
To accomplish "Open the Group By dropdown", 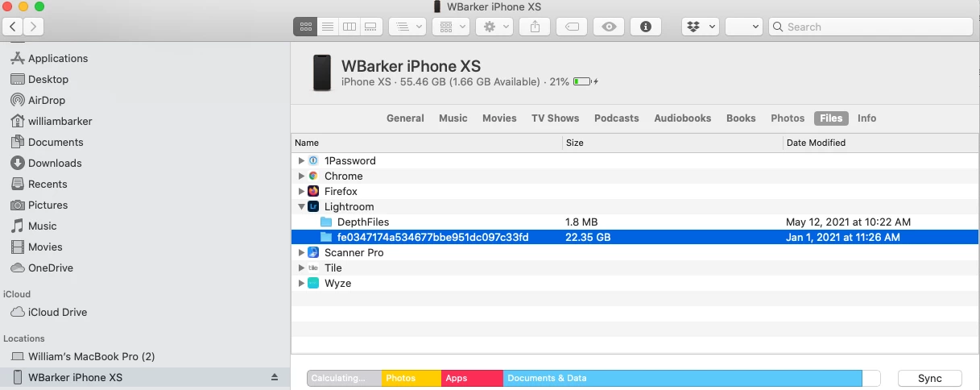I will [451, 27].
